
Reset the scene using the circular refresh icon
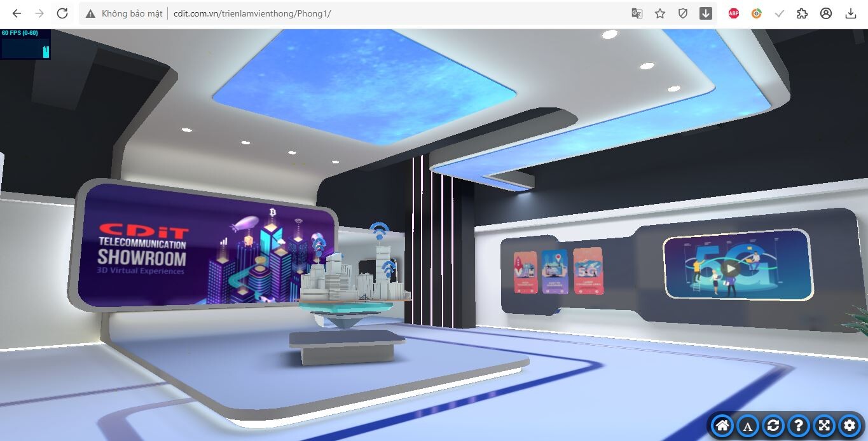[773, 426]
